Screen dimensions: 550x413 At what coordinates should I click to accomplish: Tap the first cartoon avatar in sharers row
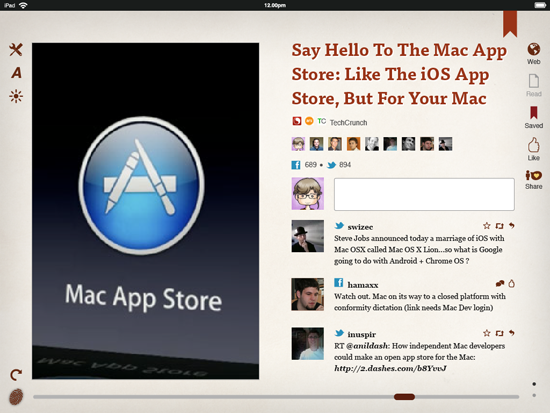[x=298, y=144]
